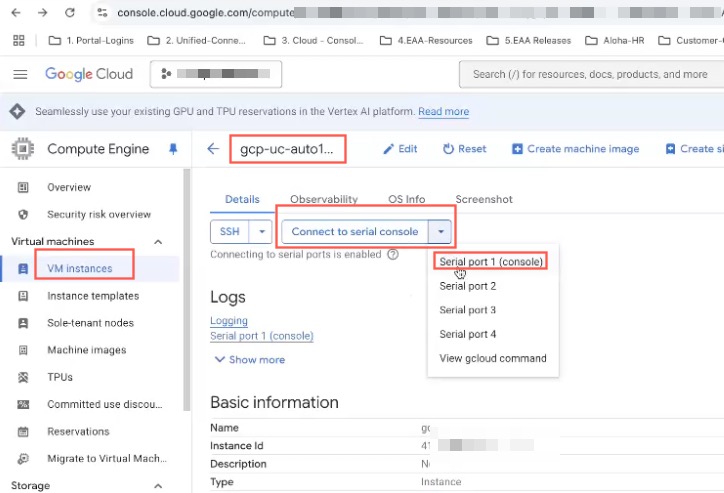Image resolution: width=724 pixels, height=493 pixels.
Task: Click the help icon beside serial ports enabled
Action: pyautogui.click(x=393, y=255)
